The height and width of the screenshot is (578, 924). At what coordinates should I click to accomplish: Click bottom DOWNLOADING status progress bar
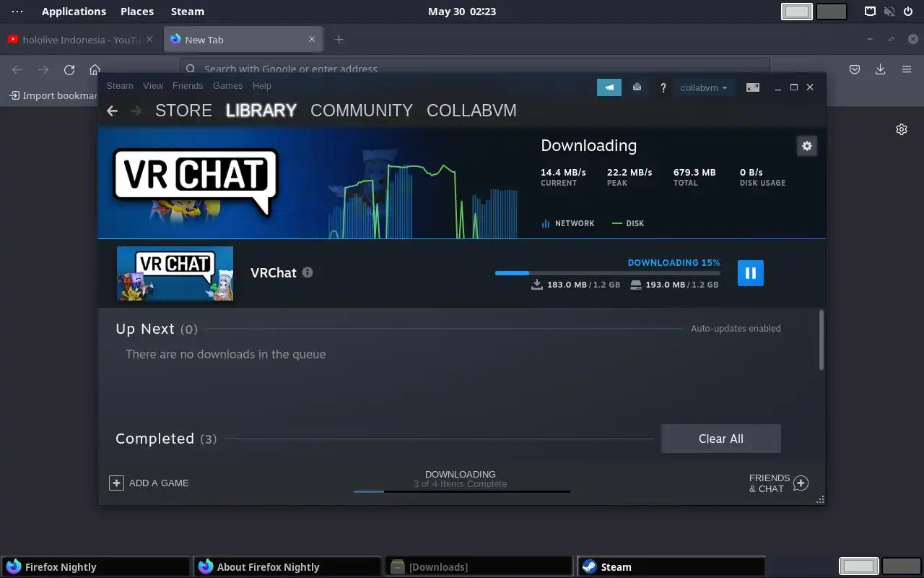(x=462, y=491)
